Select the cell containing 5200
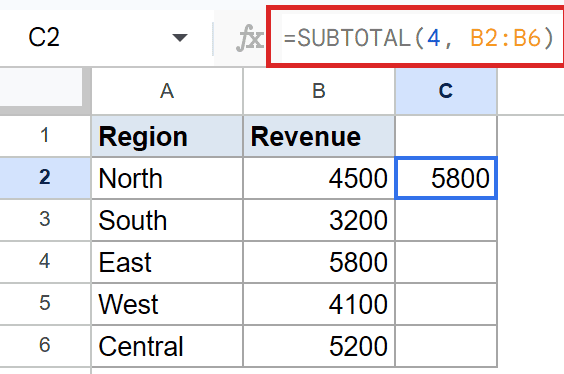This screenshot has width=564, height=374. point(319,346)
